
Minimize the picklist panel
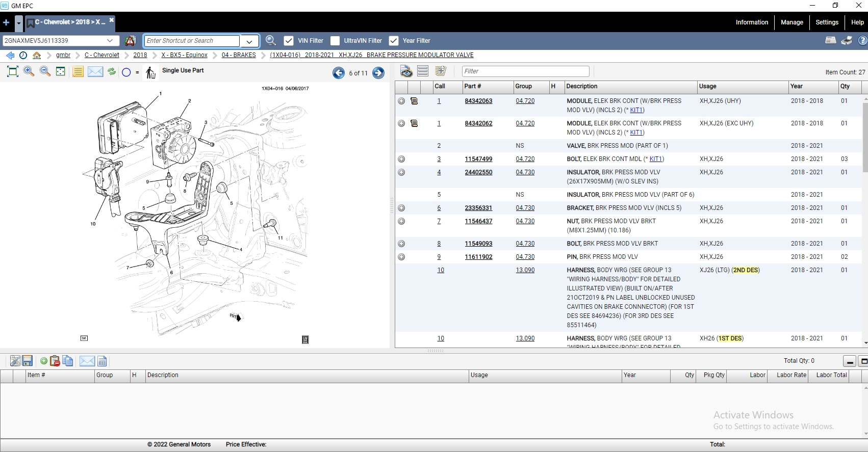point(850,361)
